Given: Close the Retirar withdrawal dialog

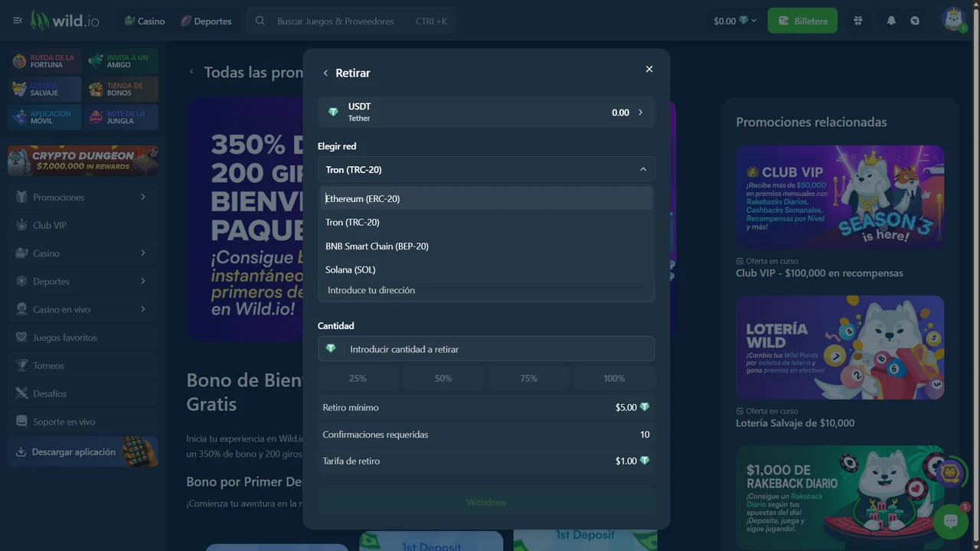Looking at the screenshot, I should pos(649,69).
